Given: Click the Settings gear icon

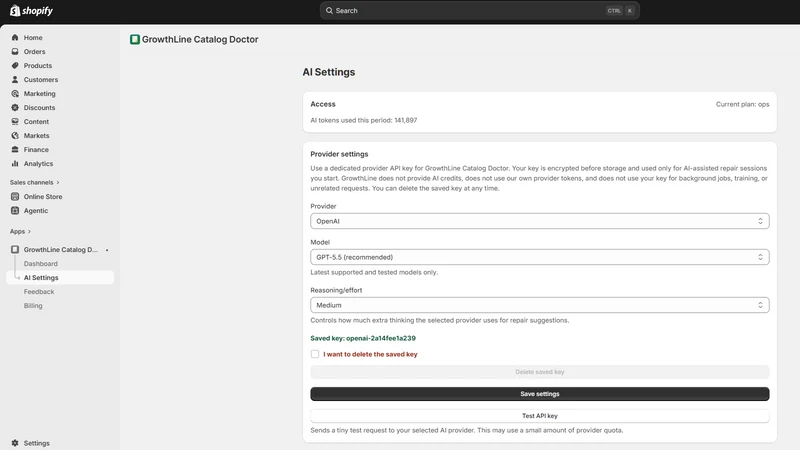Looking at the screenshot, I should [x=15, y=443].
